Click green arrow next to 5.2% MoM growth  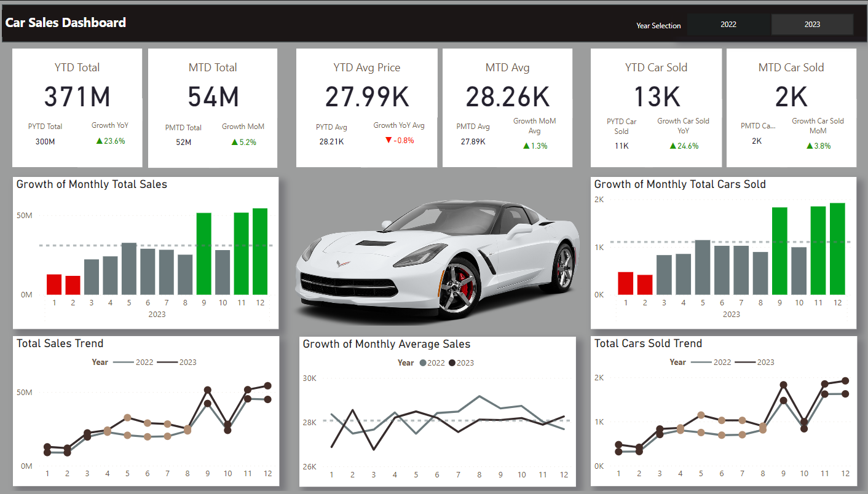[234, 142]
